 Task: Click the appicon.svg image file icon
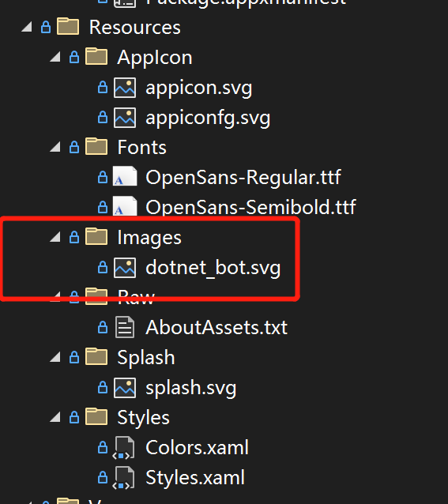click(125, 88)
